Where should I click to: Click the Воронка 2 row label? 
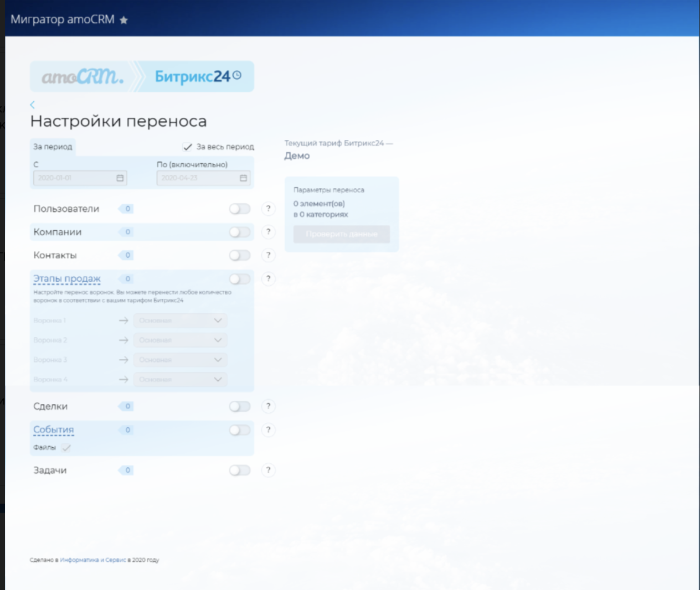[x=50, y=340]
